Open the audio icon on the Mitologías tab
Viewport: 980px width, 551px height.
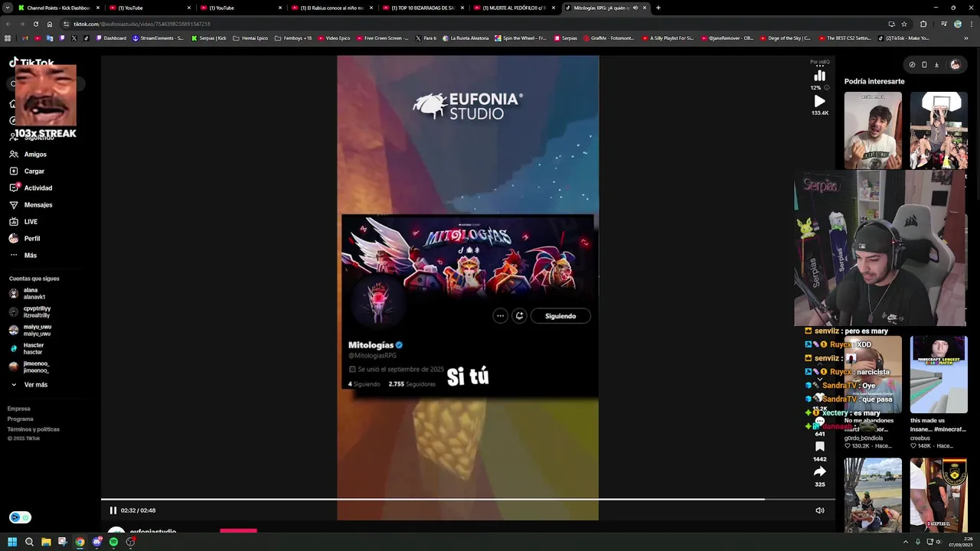(x=635, y=8)
